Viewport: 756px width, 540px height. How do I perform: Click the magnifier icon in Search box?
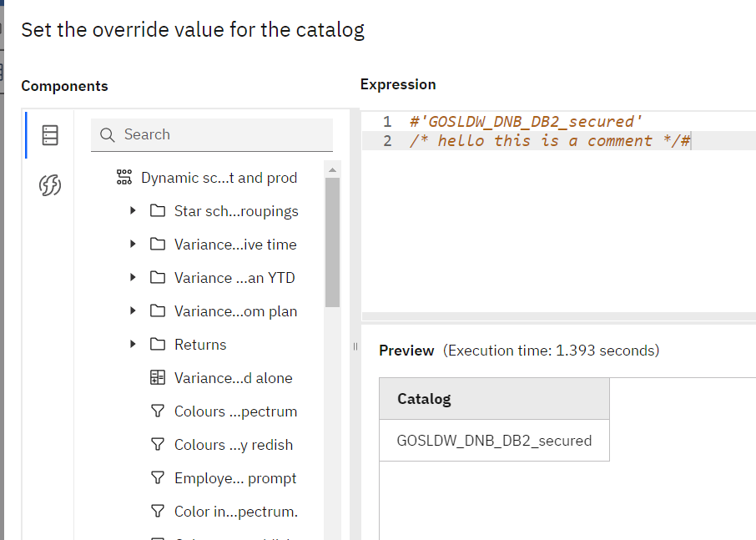click(x=107, y=135)
